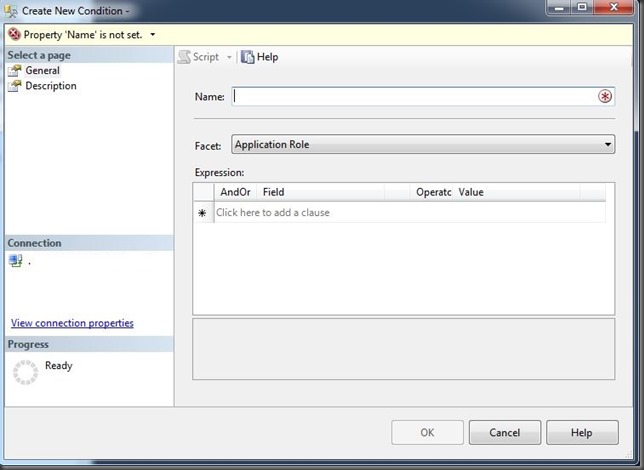
Task: Click the General page icon
Action: click(x=15, y=71)
